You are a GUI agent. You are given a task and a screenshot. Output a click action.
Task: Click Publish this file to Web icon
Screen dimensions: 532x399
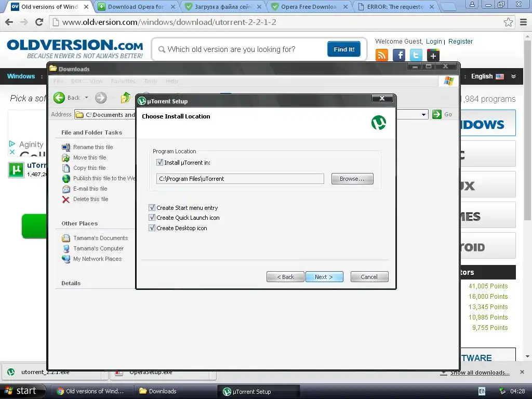(x=66, y=179)
